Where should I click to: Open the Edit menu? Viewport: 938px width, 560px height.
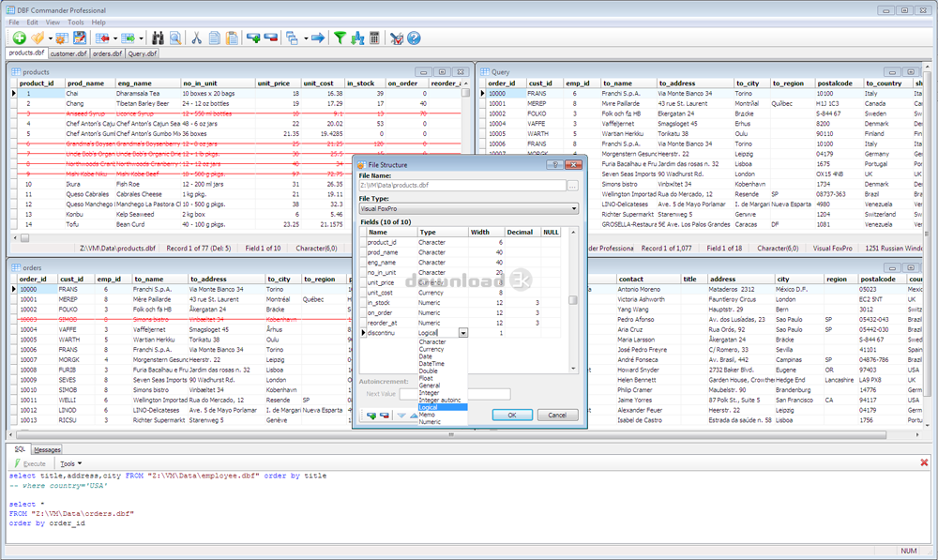32,23
